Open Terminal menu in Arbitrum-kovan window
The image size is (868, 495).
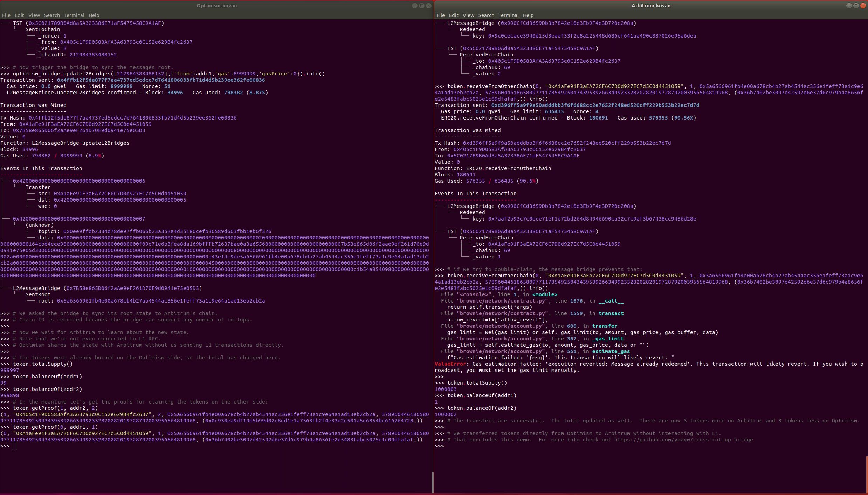(x=508, y=15)
